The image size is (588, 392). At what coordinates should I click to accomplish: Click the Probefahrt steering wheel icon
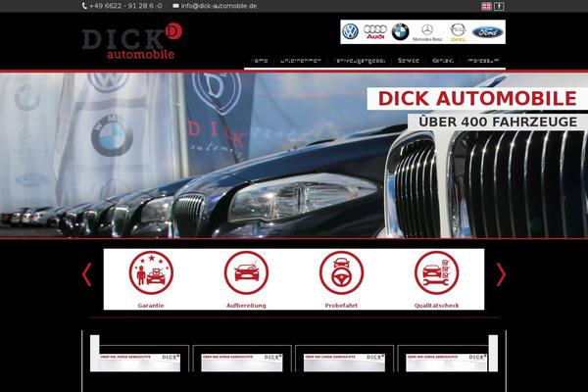point(341,272)
